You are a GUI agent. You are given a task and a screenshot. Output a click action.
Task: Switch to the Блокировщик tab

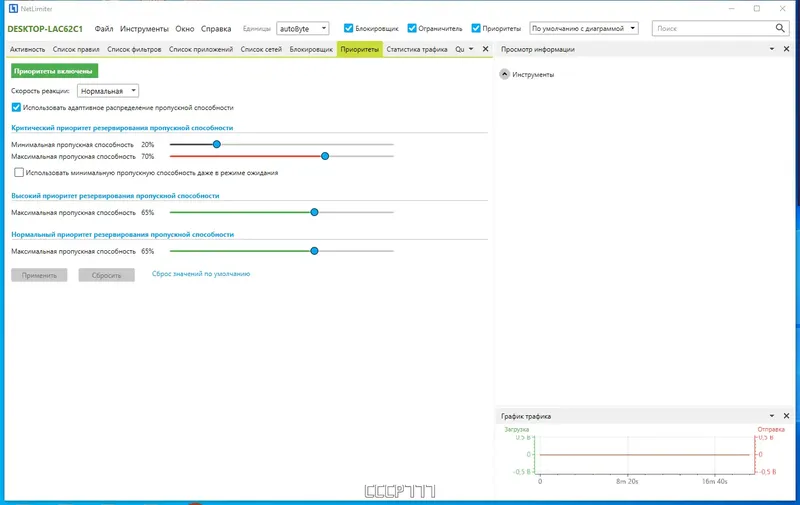coord(311,49)
